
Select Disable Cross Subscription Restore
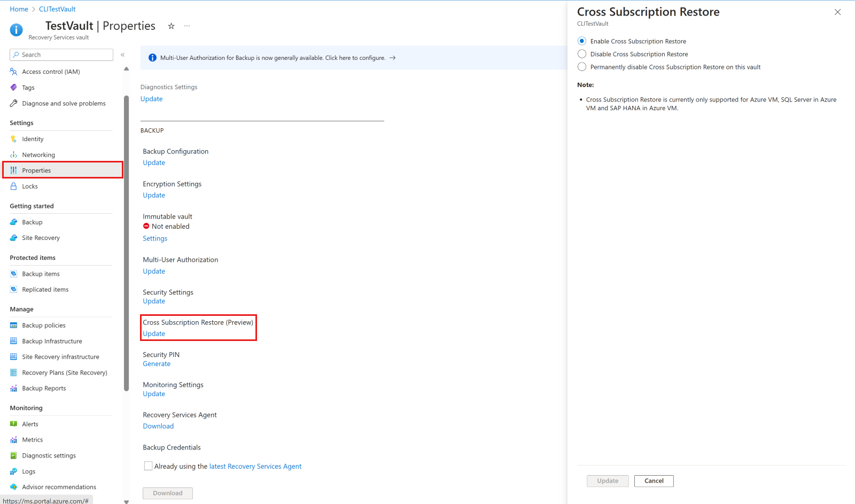(581, 53)
